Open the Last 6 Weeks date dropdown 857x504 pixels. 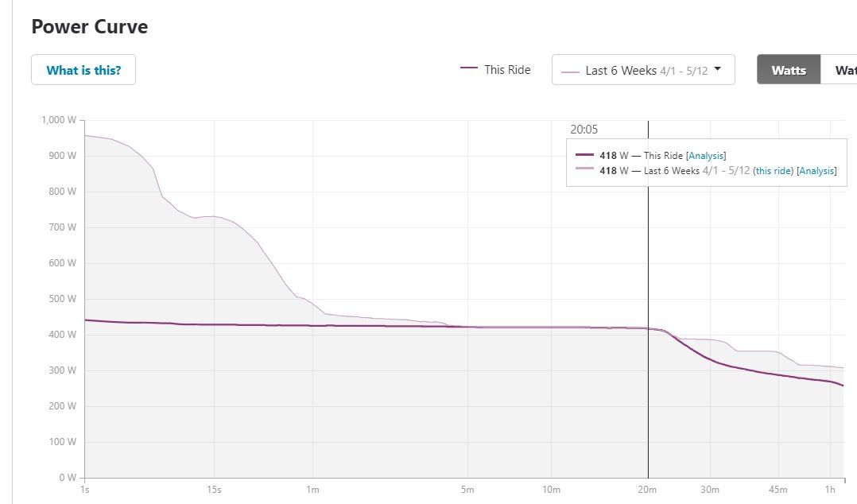642,70
